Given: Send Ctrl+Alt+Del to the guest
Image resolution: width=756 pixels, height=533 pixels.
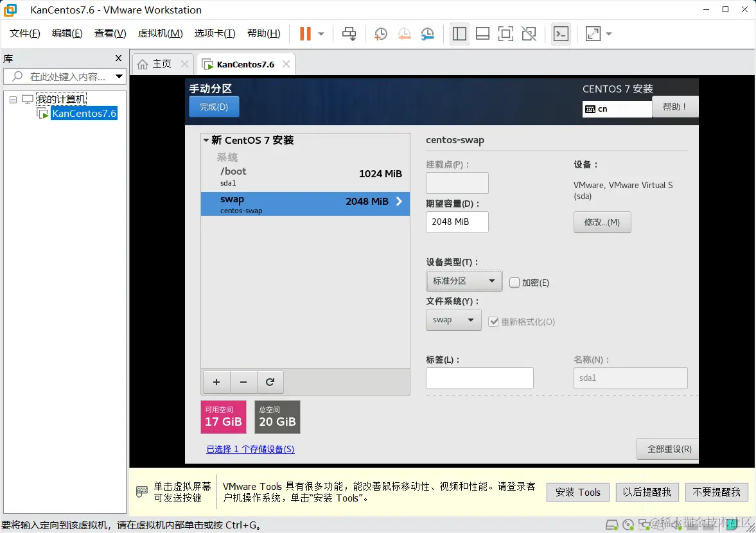Looking at the screenshot, I should 349,33.
